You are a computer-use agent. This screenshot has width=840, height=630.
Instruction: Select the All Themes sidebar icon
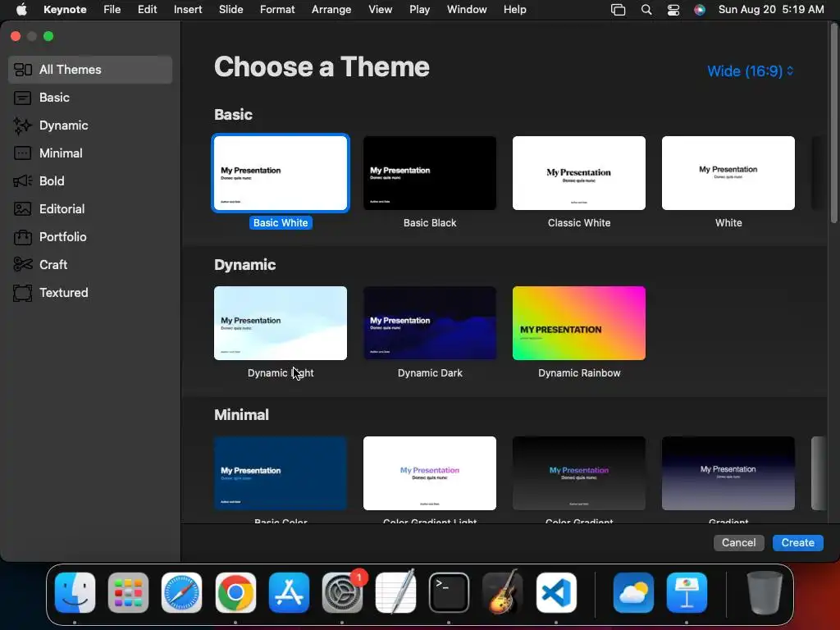[22, 70]
